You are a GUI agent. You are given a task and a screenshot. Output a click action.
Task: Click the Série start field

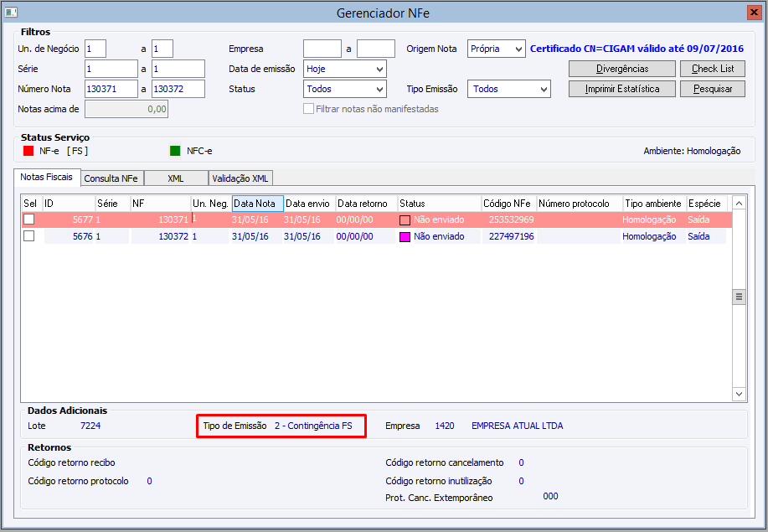coord(111,69)
